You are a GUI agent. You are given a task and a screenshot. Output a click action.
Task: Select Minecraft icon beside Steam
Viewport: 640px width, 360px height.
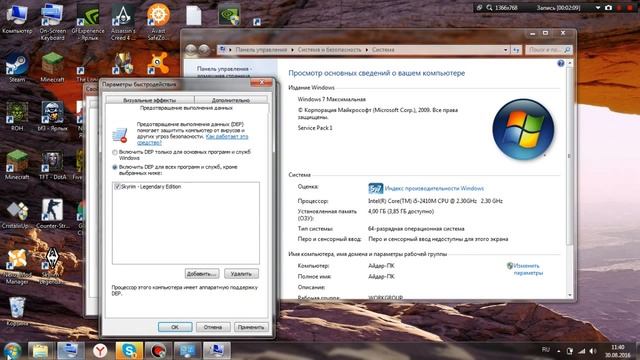(52, 67)
